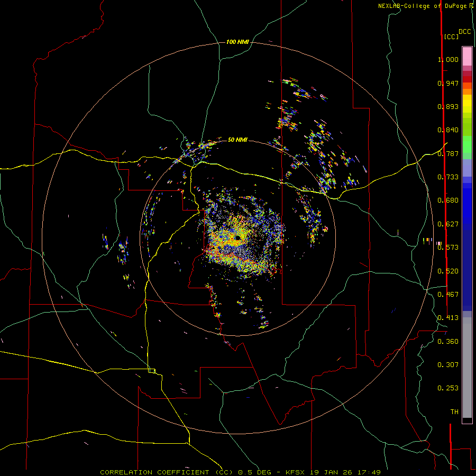Pick the pink swatch atop the color bar

pyautogui.click(x=467, y=56)
